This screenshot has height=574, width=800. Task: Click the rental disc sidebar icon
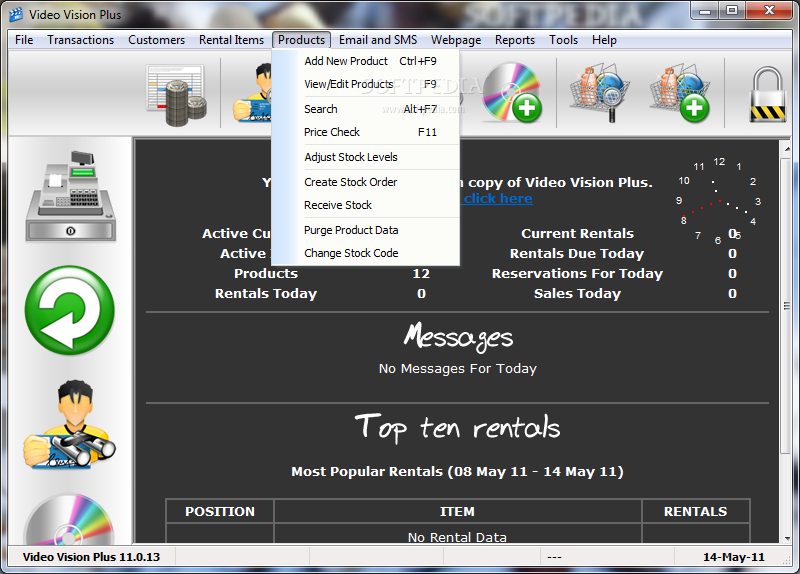[69, 518]
